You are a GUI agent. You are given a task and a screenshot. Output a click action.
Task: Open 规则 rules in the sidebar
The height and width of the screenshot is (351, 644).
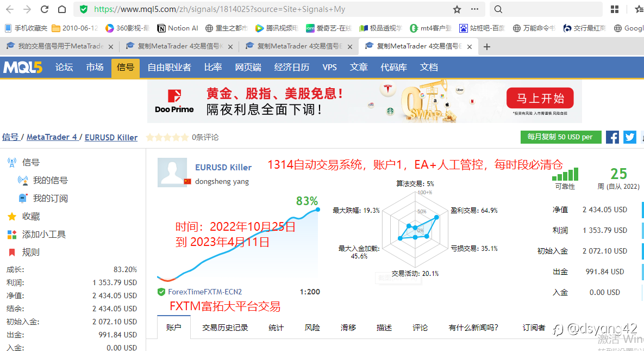click(x=31, y=253)
